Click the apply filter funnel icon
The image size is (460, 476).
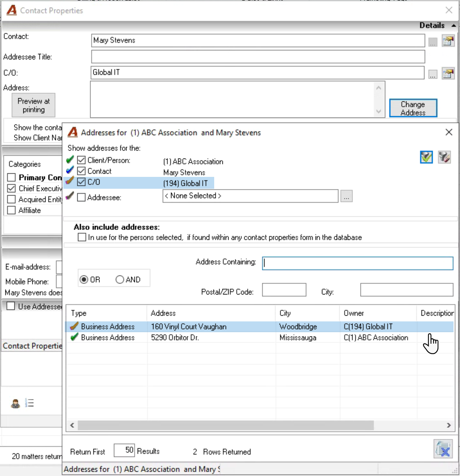(x=426, y=157)
